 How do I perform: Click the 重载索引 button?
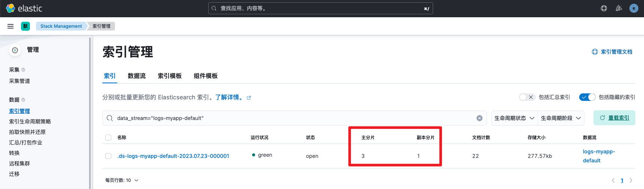614,118
